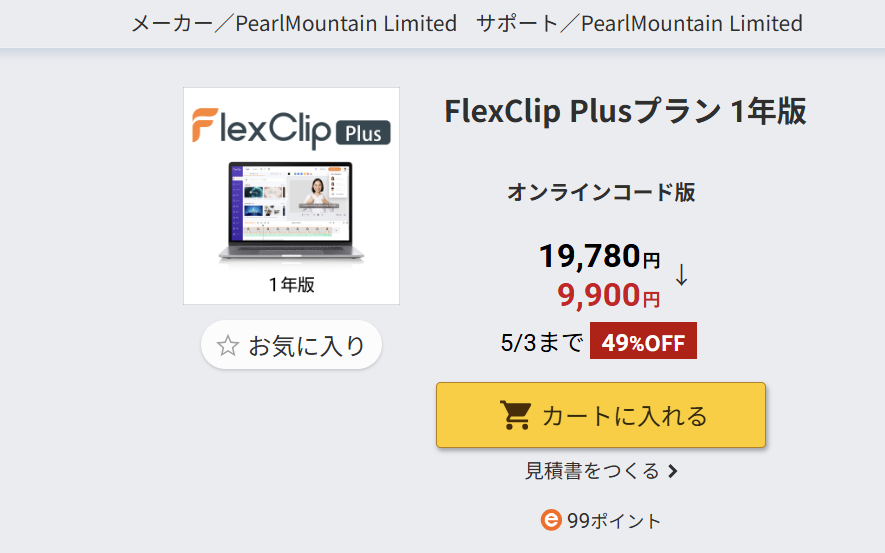Open the 見積書をつくる link

(593, 470)
